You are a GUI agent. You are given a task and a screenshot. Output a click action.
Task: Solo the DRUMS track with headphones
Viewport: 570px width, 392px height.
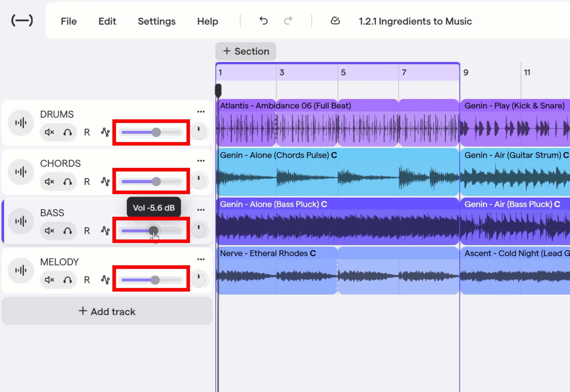67,132
